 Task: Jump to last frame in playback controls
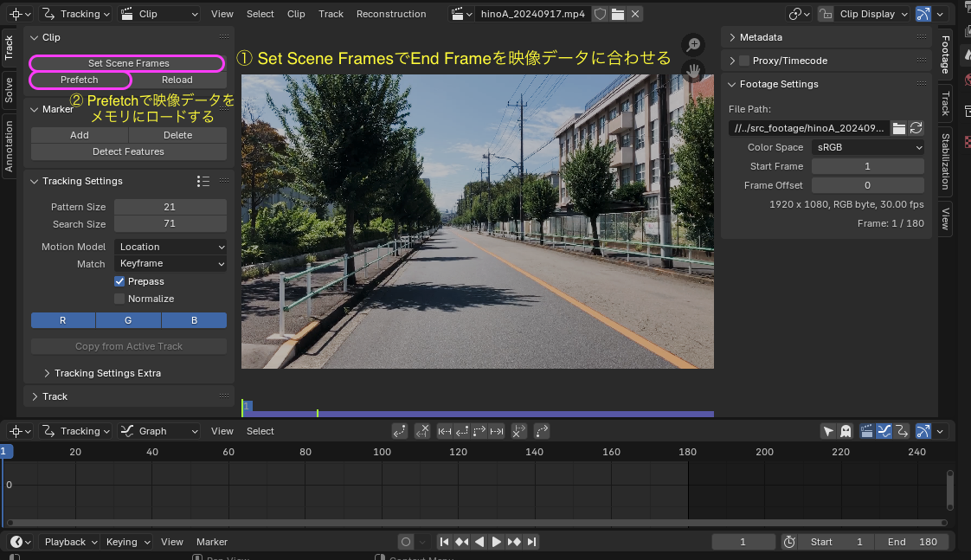(531, 542)
